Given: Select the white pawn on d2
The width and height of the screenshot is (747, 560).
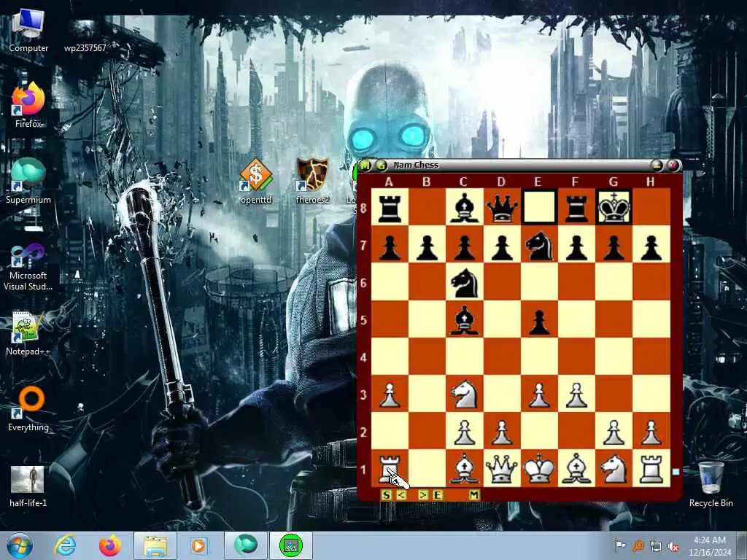Looking at the screenshot, I should pyautogui.click(x=501, y=432).
